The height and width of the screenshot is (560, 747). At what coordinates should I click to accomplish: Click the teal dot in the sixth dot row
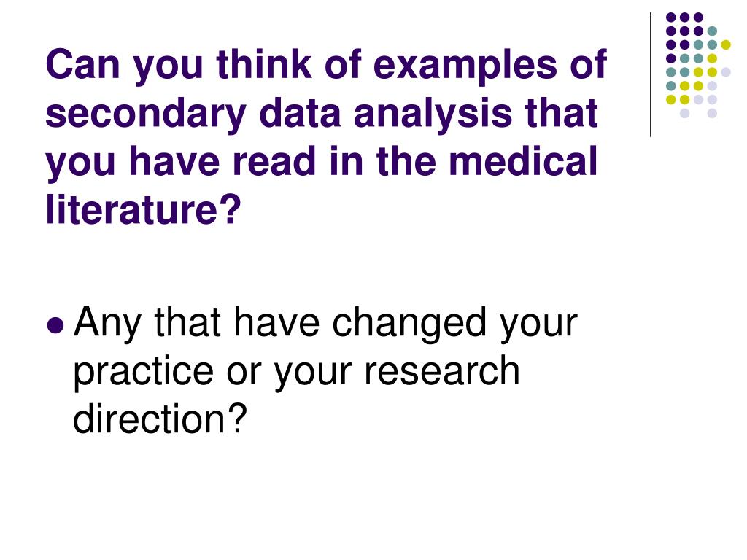(x=671, y=86)
